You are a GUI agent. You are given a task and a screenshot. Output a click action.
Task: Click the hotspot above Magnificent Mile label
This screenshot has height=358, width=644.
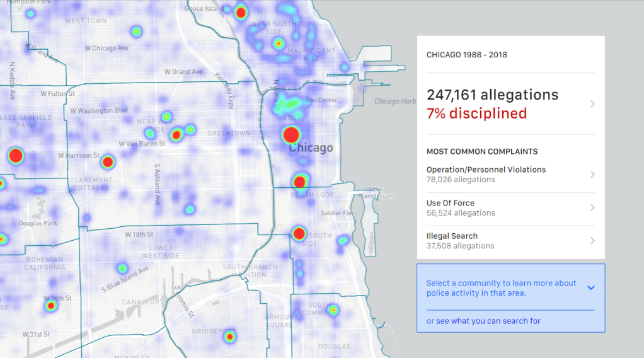[279, 43]
